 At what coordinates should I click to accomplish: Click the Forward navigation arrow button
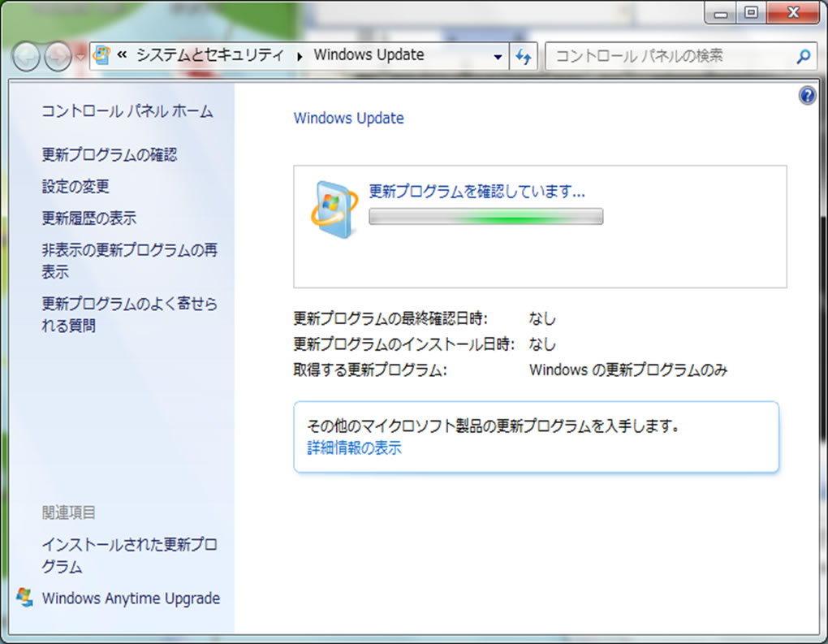(x=58, y=56)
